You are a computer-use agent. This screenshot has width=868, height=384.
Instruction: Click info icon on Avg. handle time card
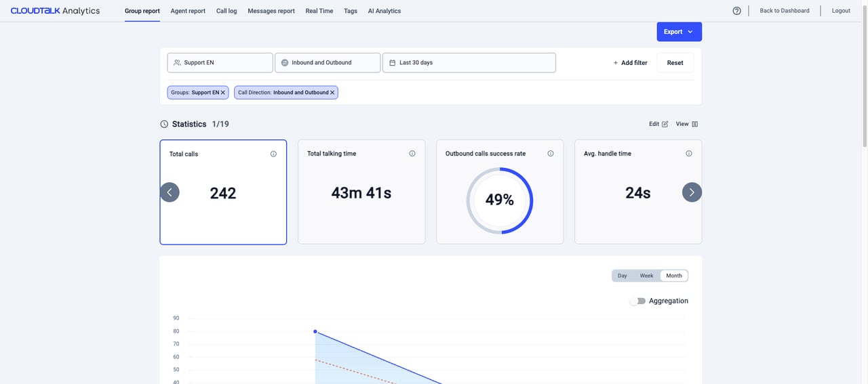(689, 154)
